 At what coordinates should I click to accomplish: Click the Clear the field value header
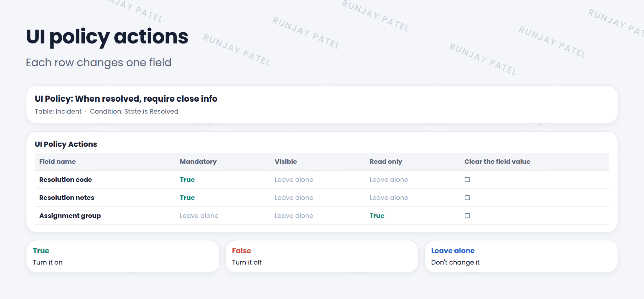(x=497, y=162)
